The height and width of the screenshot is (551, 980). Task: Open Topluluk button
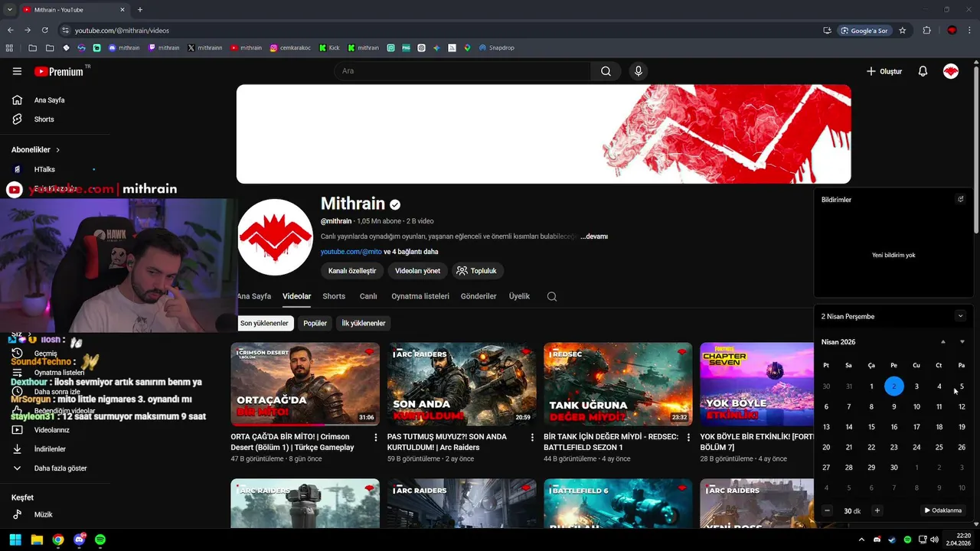pyautogui.click(x=477, y=271)
